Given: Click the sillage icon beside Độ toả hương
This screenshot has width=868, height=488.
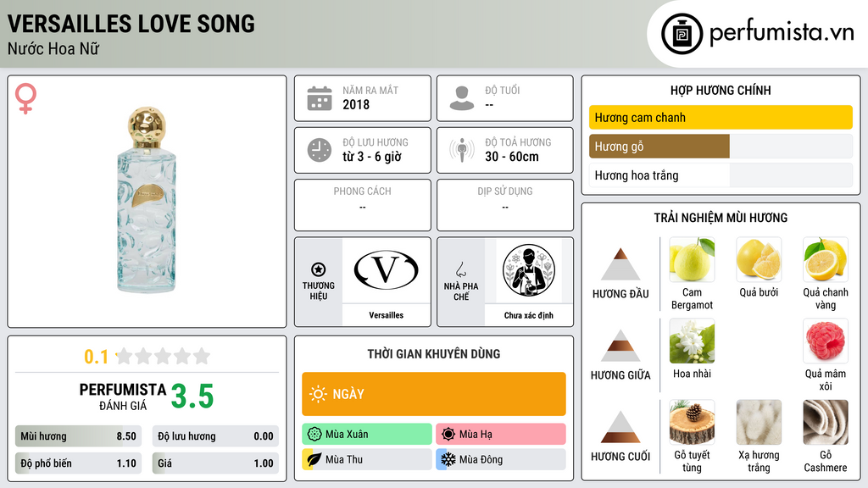Looking at the screenshot, I should [462, 150].
